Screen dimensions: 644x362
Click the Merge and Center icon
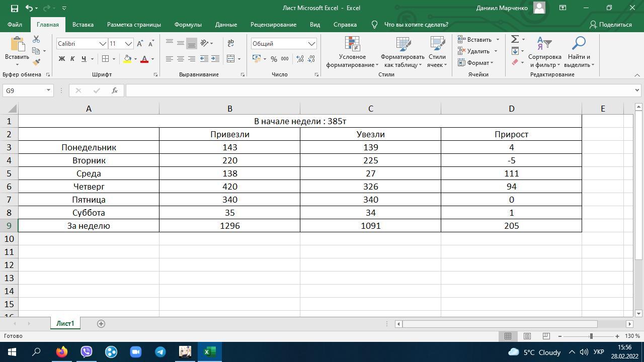click(231, 59)
